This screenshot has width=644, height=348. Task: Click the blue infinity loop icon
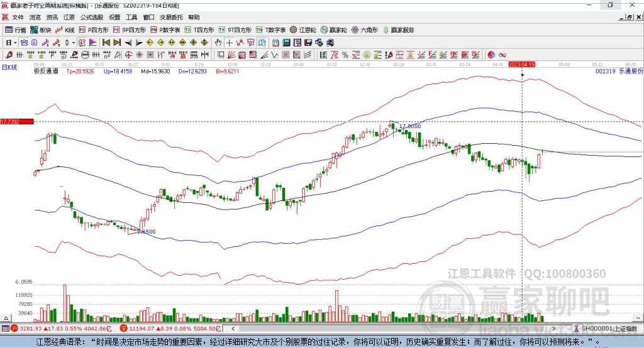tap(502, 55)
